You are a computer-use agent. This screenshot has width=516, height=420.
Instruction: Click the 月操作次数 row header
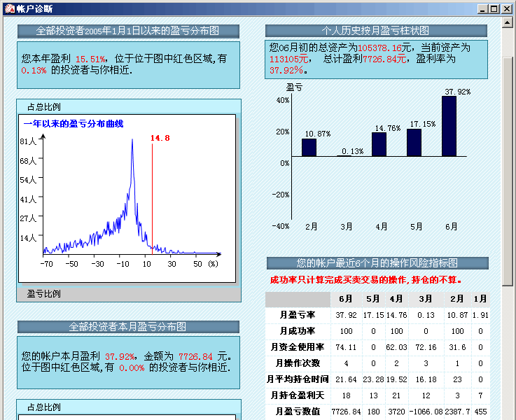298,363
